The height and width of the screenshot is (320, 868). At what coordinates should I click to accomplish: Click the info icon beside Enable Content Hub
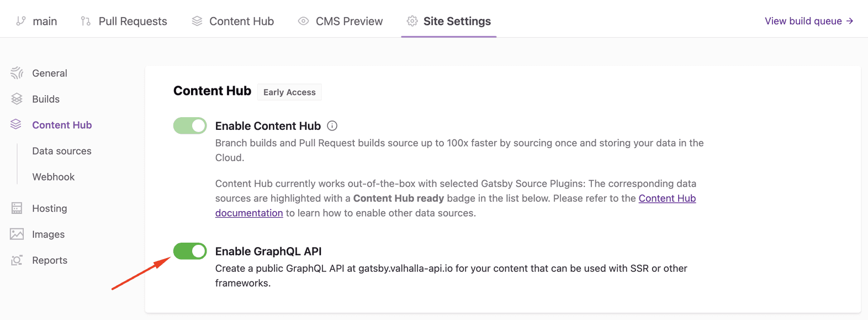click(x=331, y=125)
